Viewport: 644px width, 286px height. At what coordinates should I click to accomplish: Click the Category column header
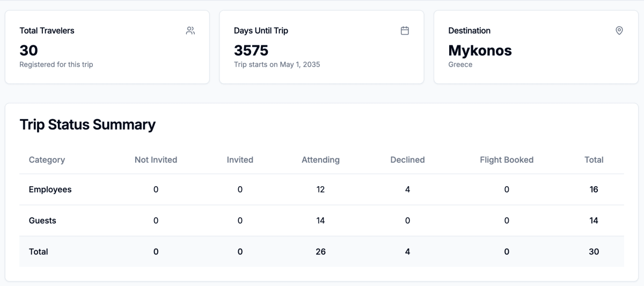(47, 159)
